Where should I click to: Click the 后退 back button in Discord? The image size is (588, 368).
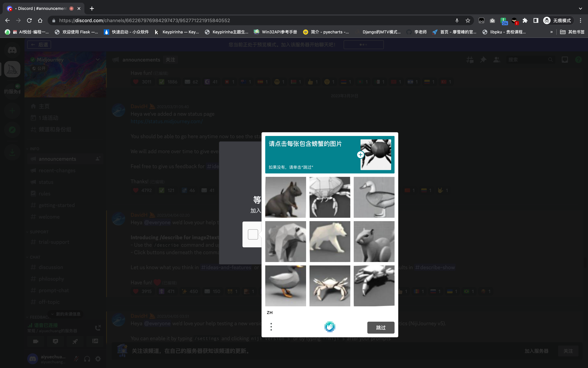39,45
